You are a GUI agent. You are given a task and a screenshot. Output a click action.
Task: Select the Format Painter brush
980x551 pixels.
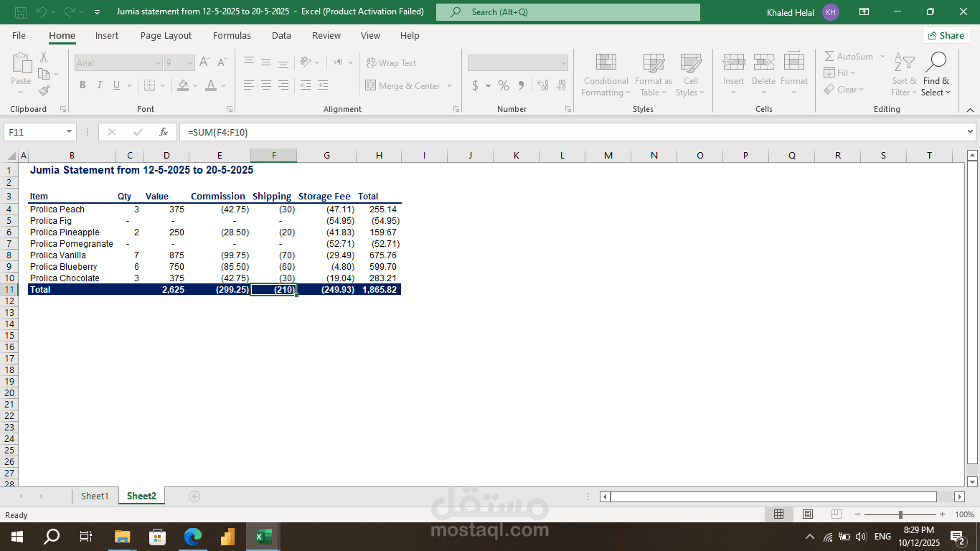tap(44, 90)
